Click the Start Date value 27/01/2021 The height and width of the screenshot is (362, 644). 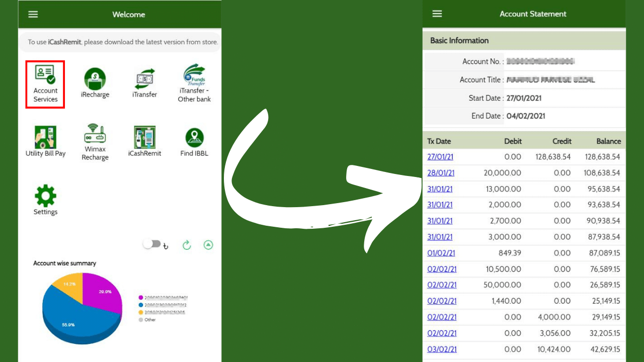524,98
